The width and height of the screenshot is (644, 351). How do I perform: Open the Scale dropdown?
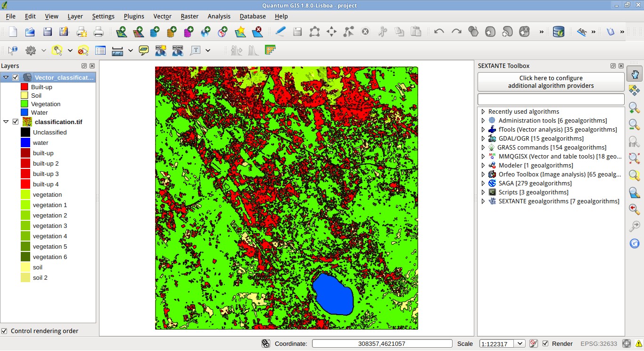point(520,343)
